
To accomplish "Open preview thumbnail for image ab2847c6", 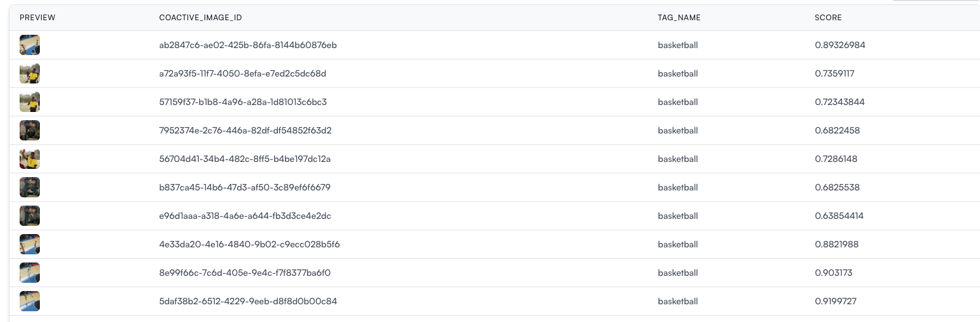I will click(x=30, y=45).
